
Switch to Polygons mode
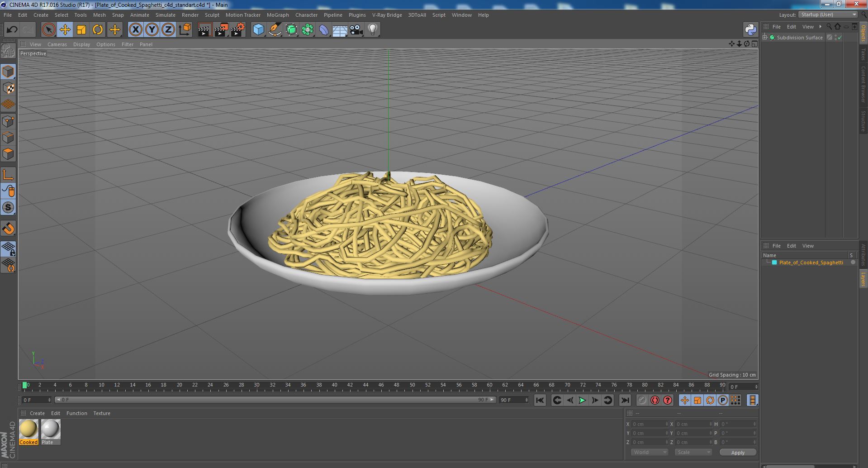[8, 153]
